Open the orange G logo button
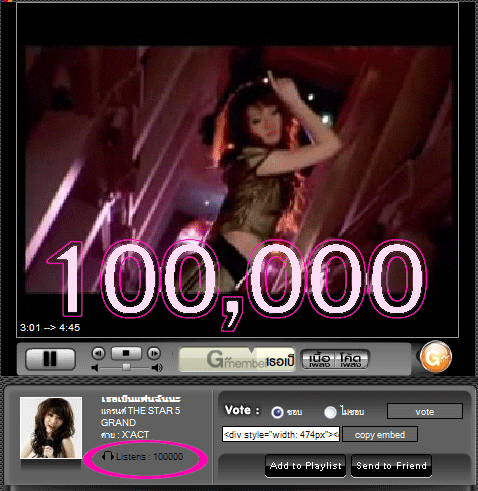This screenshot has height=491, width=478. tap(436, 357)
